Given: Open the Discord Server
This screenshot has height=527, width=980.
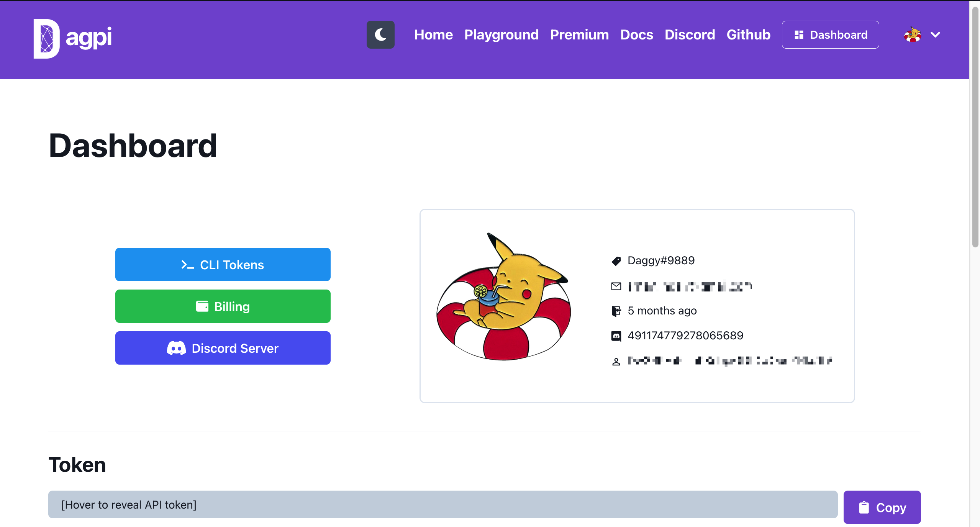Looking at the screenshot, I should [223, 348].
